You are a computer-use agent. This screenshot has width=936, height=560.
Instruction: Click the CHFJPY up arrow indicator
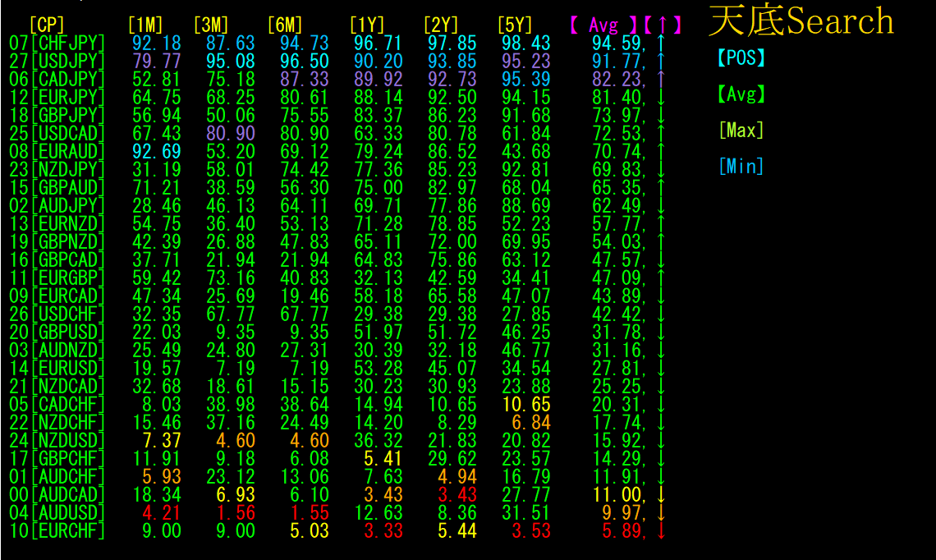661,43
